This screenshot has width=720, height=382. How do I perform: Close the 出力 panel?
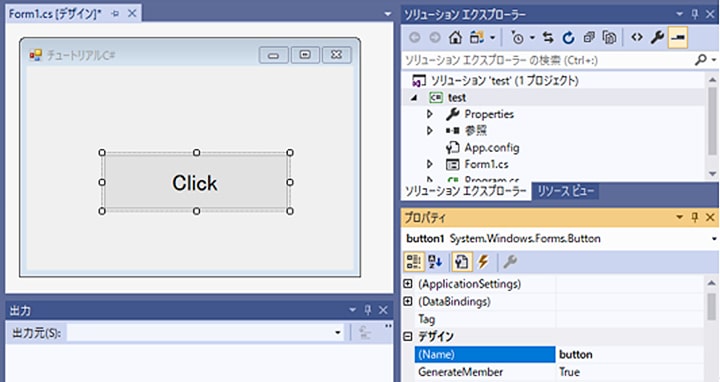383,310
